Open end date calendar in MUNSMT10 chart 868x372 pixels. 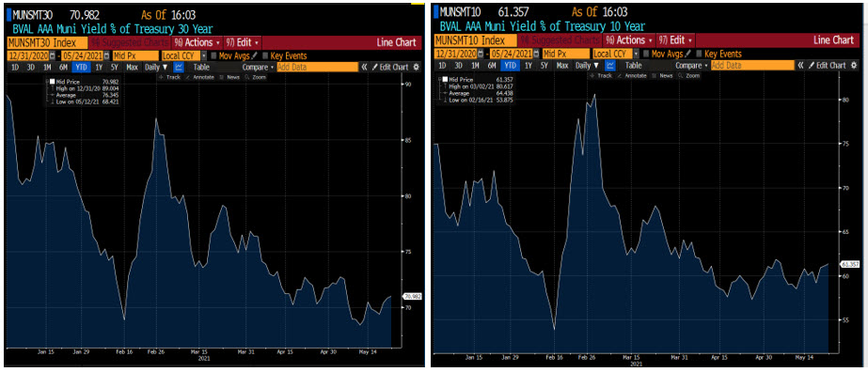click(535, 54)
